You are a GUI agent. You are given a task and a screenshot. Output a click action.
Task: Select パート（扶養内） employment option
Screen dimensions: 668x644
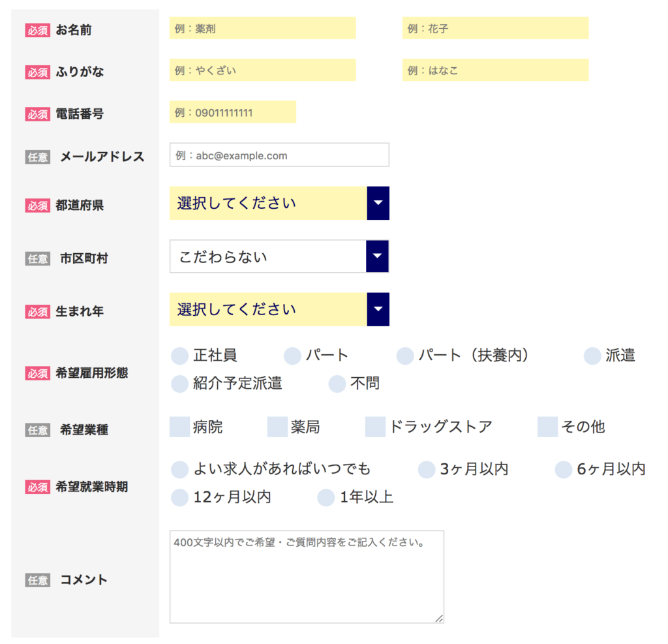pos(404,356)
